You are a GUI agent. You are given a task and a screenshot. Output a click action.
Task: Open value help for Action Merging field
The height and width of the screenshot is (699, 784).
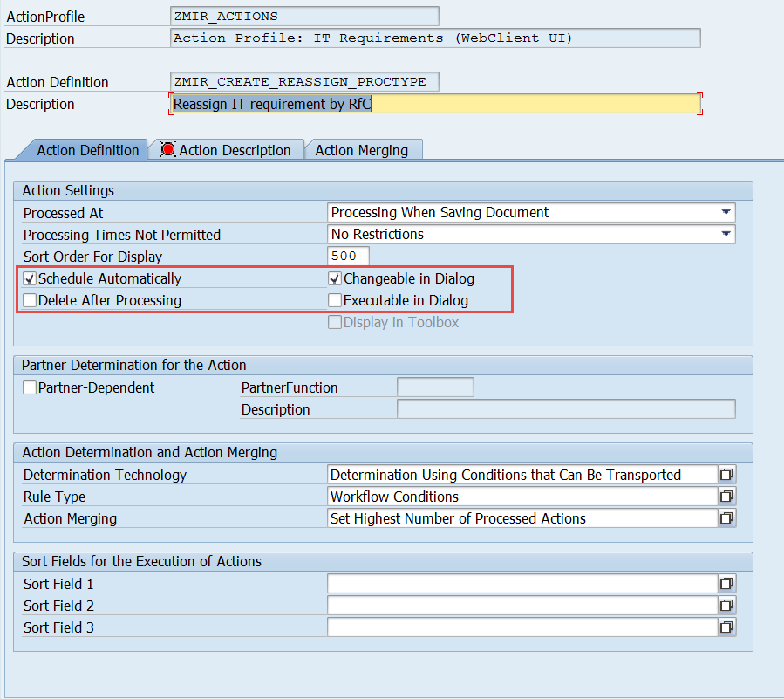point(726,518)
